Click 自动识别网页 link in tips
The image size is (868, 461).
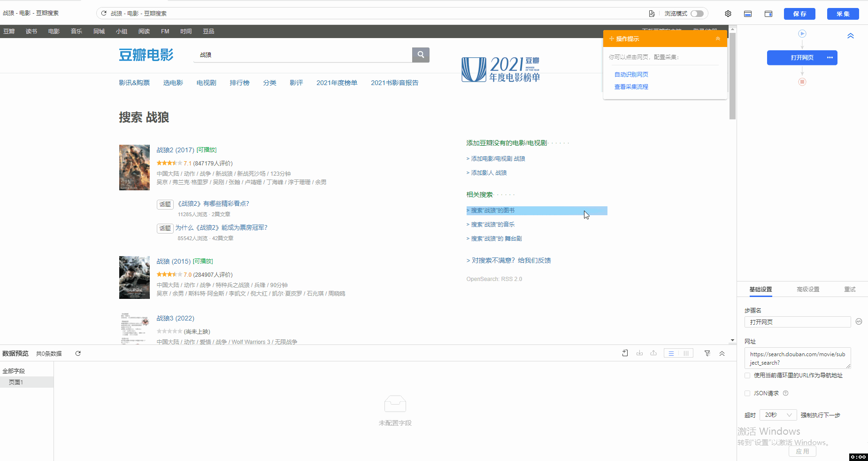click(631, 74)
